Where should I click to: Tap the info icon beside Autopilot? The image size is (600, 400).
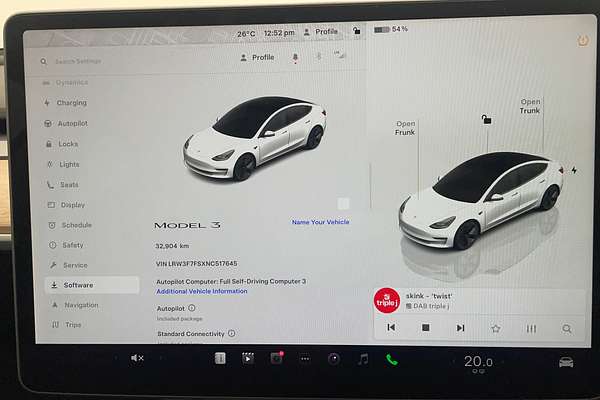coord(192,308)
